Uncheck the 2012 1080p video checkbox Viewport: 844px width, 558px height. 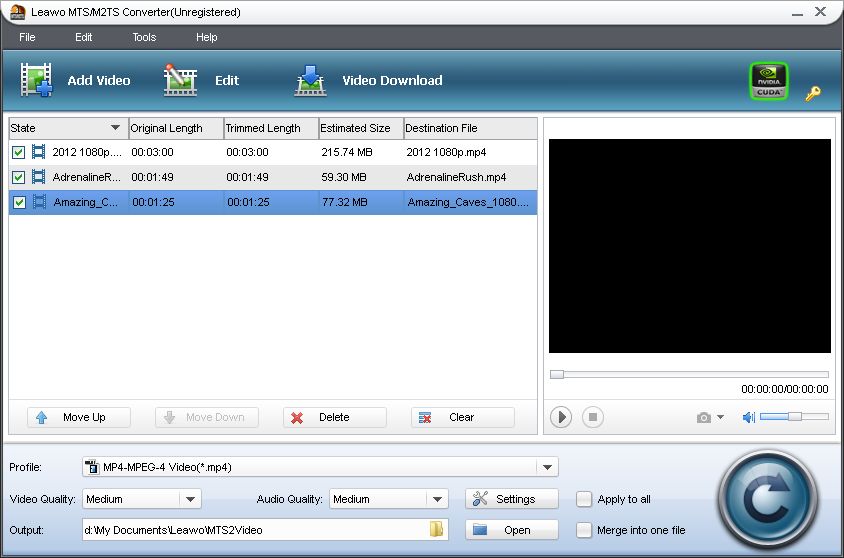pos(18,152)
